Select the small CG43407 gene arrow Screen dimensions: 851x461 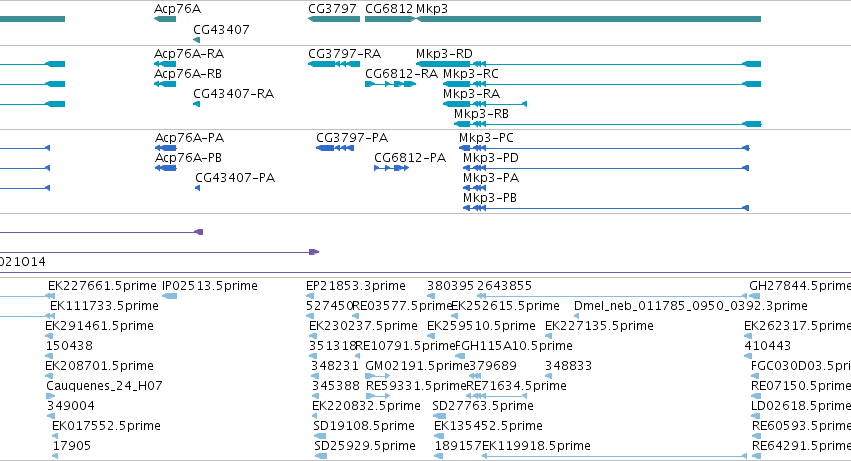point(196,40)
